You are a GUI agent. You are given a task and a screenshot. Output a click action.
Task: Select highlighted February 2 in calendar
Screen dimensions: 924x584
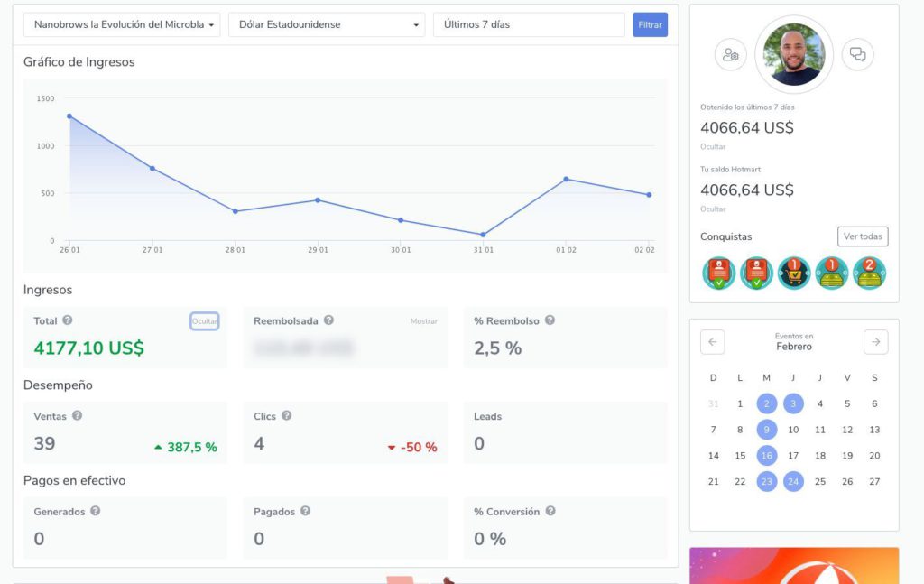(x=767, y=403)
